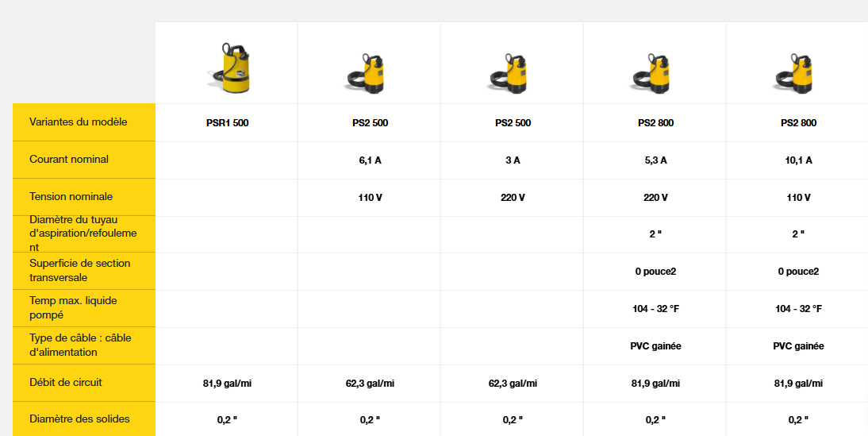
Task: Select the 'Superficie de section transversale' label
Action: tap(80, 270)
